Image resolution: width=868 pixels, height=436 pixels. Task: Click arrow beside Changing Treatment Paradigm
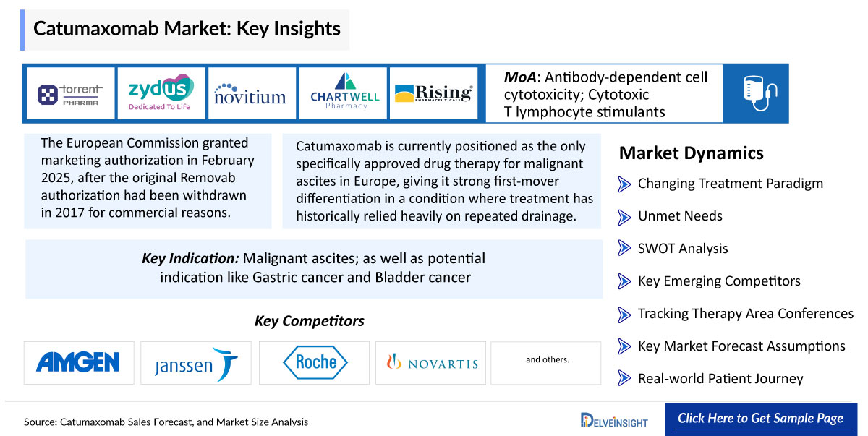[624, 184]
